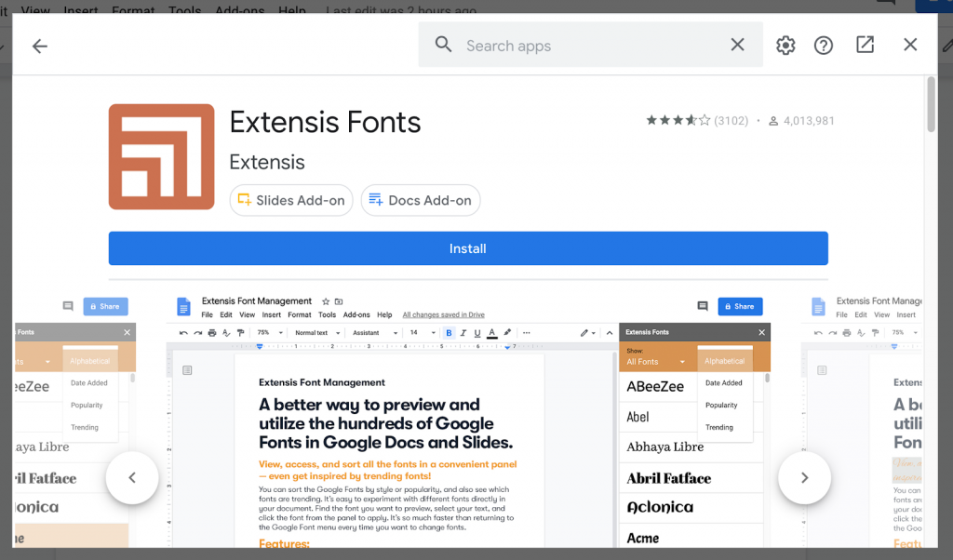Click the dialog's vertical scrollbar thumb

[931, 104]
